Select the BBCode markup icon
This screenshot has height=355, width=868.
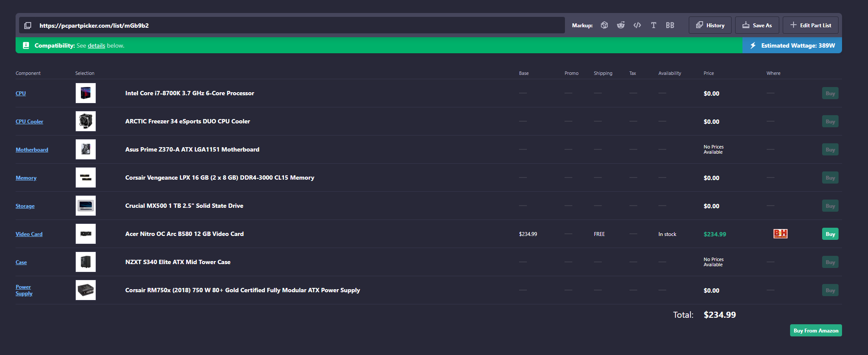[x=670, y=25]
